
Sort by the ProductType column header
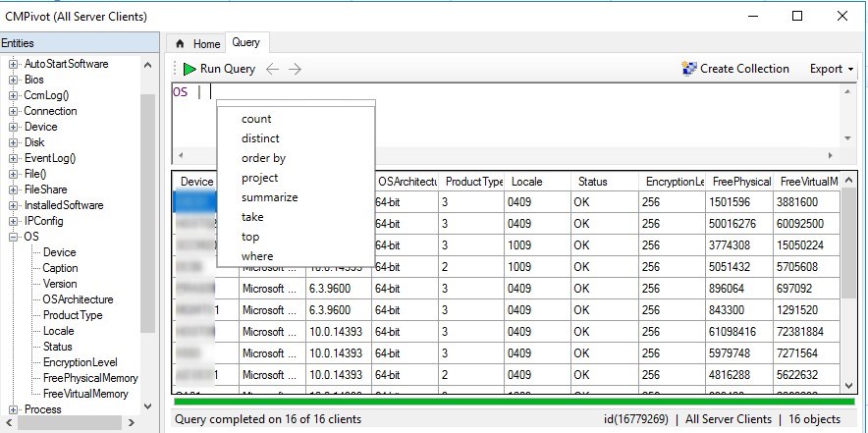coord(471,182)
